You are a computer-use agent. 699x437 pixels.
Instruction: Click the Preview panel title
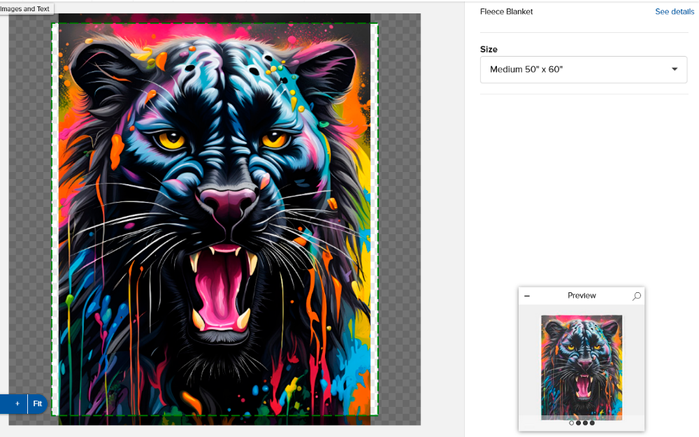(x=581, y=296)
